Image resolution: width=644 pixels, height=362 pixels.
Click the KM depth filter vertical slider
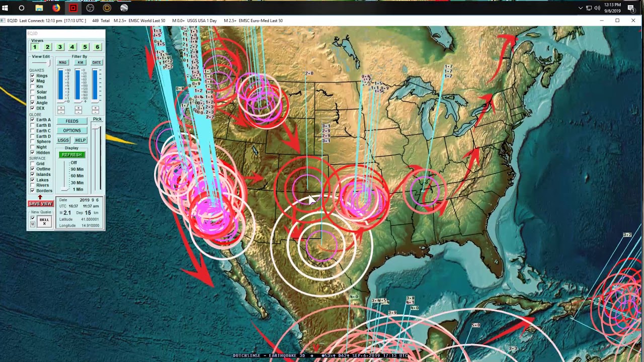click(78, 85)
